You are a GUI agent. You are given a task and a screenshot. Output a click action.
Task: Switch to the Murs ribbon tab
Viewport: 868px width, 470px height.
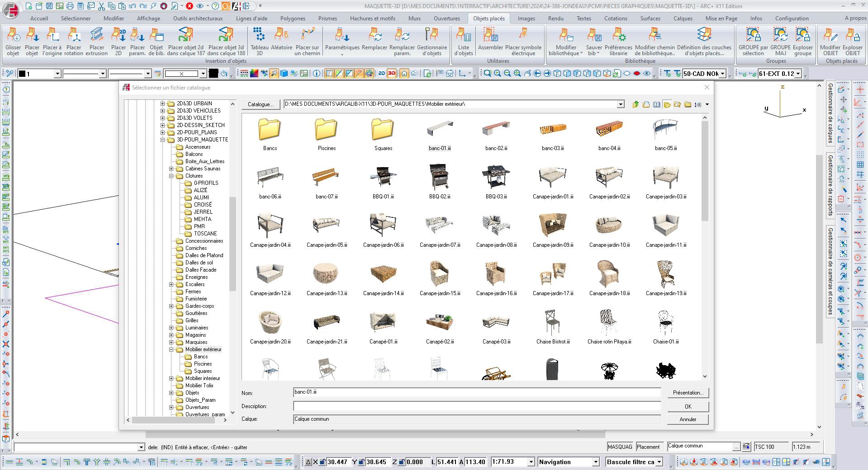pos(414,19)
